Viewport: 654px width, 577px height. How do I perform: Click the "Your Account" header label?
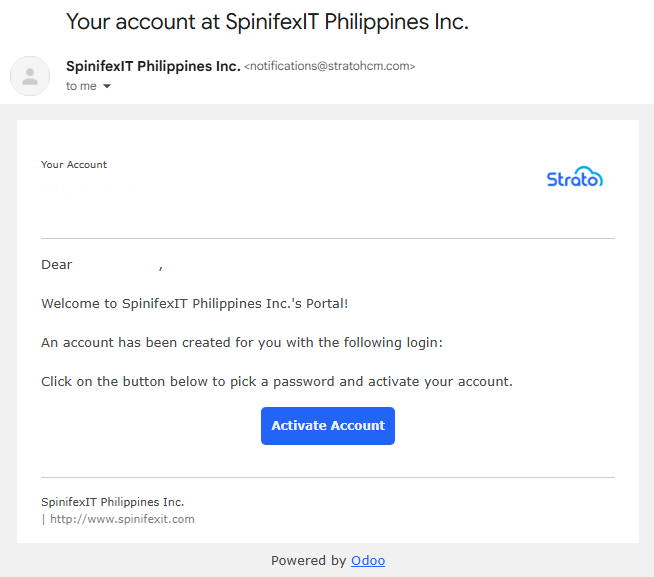[74, 165]
